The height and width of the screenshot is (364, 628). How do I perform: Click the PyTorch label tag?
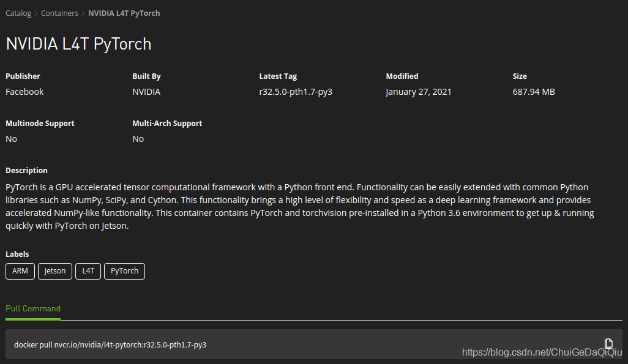(x=124, y=270)
